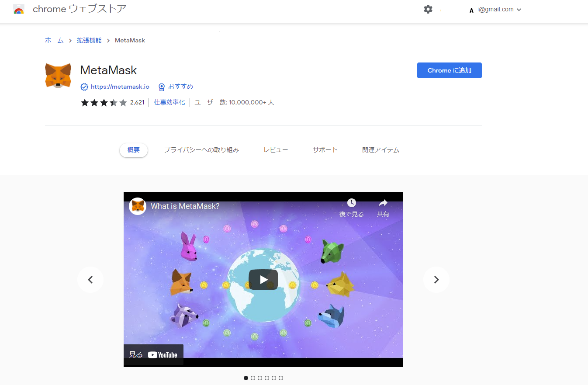Open the 仕事効率化 category link
Screen dimensions: 588x385
coord(169,102)
